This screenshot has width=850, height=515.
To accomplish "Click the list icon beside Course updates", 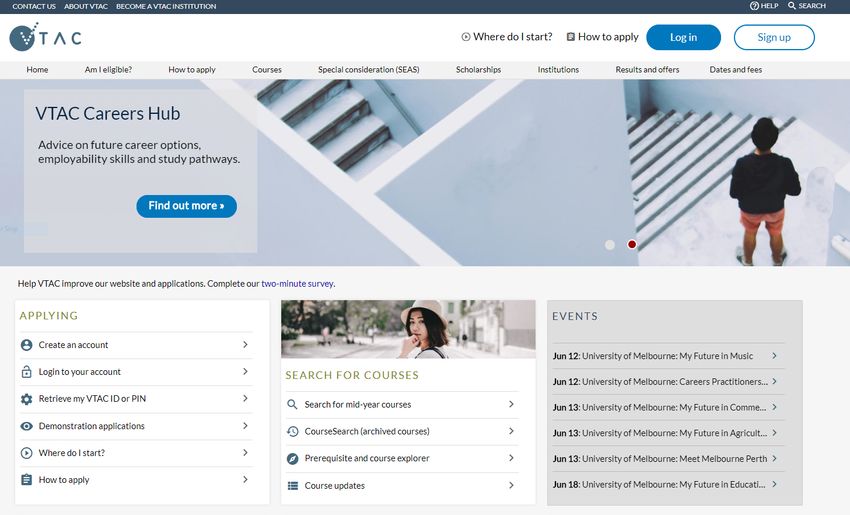I will pyautogui.click(x=293, y=486).
